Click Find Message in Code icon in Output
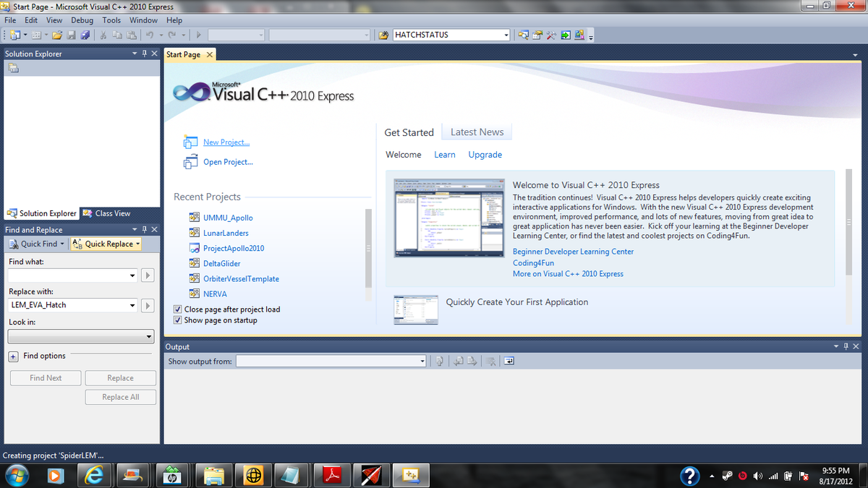This screenshot has width=868, height=488. click(x=440, y=361)
